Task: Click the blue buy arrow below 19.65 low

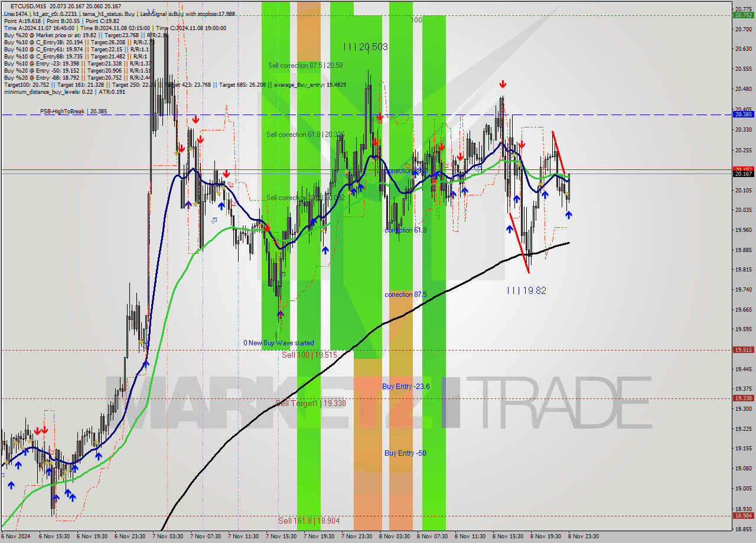Action: click(280, 315)
